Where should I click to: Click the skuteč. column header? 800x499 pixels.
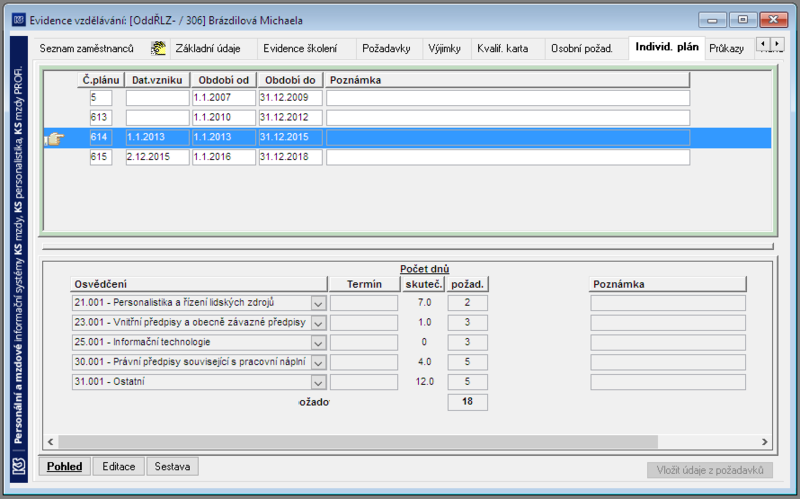coord(423,284)
